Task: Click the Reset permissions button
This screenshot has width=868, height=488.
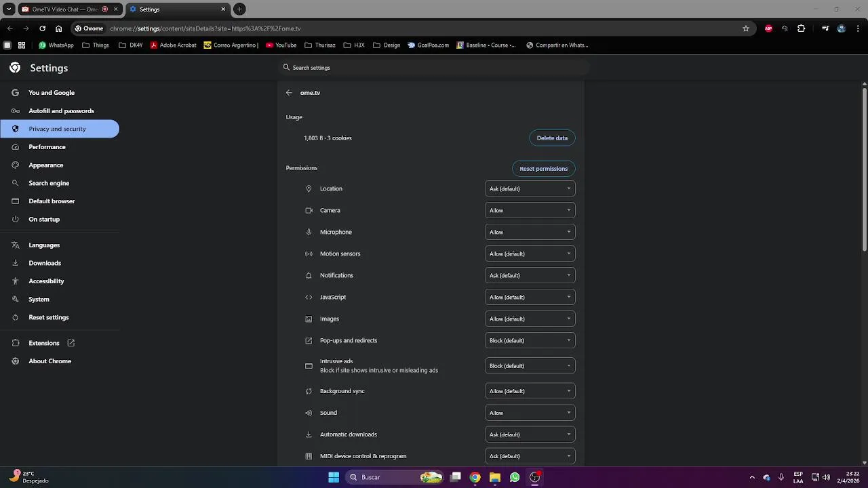Action: (543, 168)
